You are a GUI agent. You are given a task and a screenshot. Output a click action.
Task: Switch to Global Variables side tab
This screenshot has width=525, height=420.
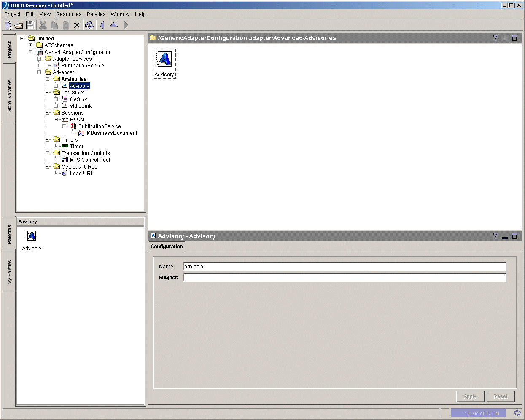9,93
